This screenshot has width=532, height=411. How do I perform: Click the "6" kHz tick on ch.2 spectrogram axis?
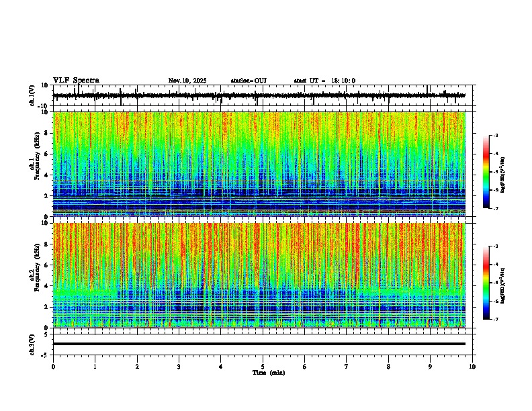pos(47,265)
